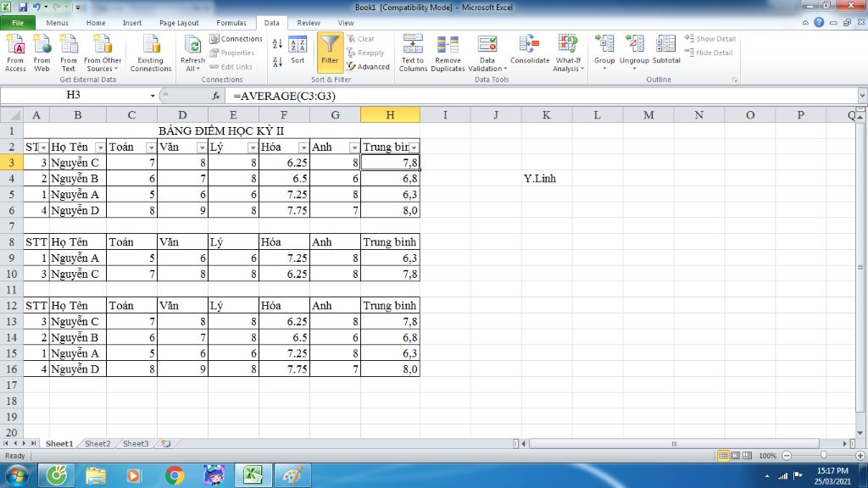
Task: Toggle the Filter funnel button
Action: [330, 52]
